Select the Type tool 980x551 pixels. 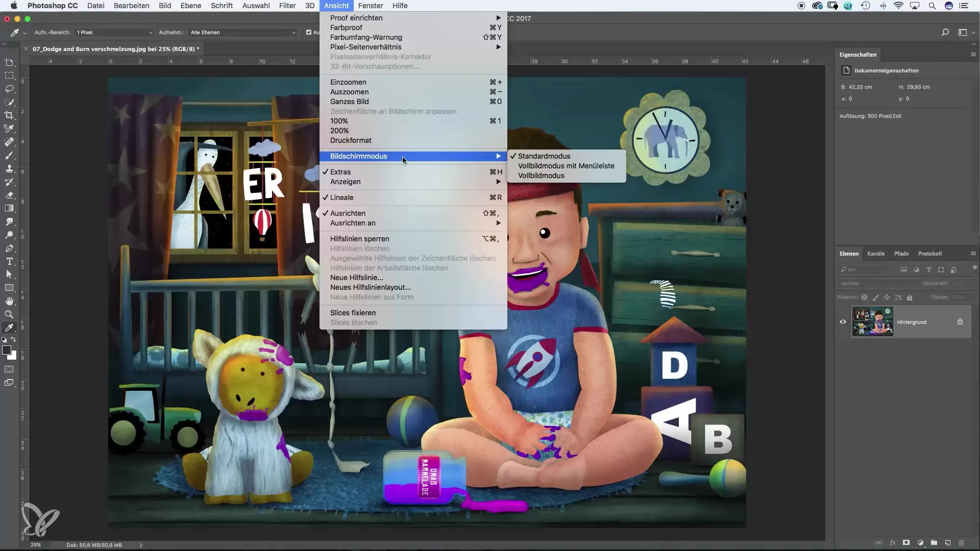point(9,262)
